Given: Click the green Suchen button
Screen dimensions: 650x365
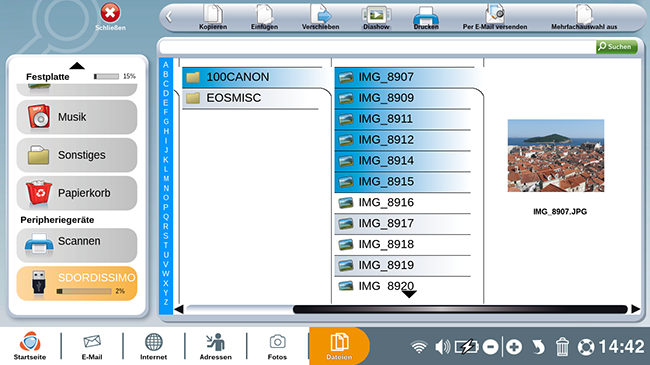Looking at the screenshot, I should point(616,46).
